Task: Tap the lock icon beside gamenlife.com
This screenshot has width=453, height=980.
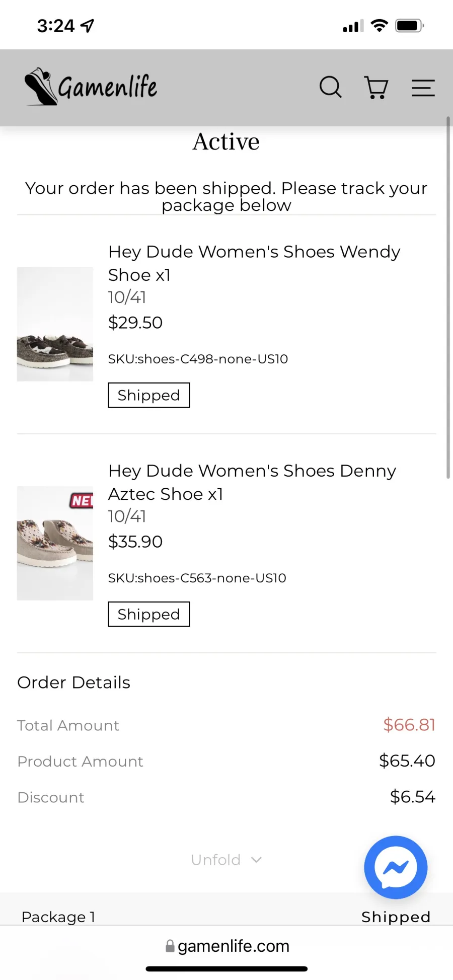Action: (x=170, y=946)
